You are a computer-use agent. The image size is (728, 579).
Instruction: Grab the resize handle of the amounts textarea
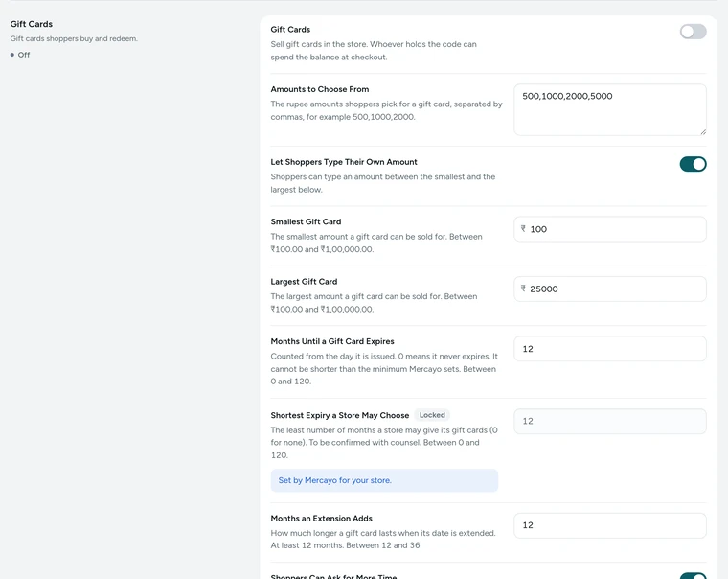click(x=703, y=132)
